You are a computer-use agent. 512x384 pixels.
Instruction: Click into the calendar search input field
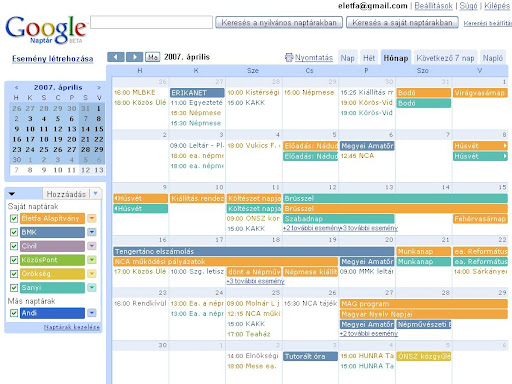click(151, 22)
